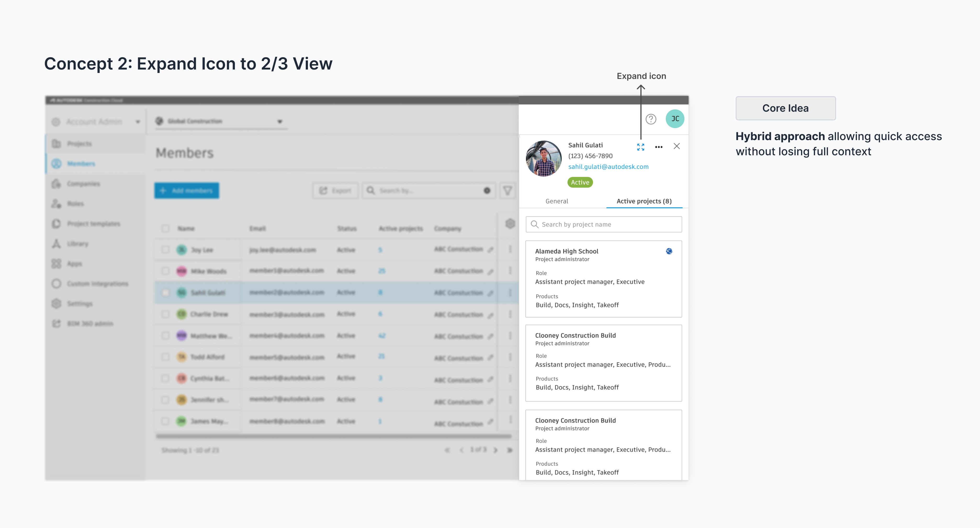The width and height of the screenshot is (980, 528).
Task: Click the Custom Integrations sidebar icon
Action: (56, 284)
